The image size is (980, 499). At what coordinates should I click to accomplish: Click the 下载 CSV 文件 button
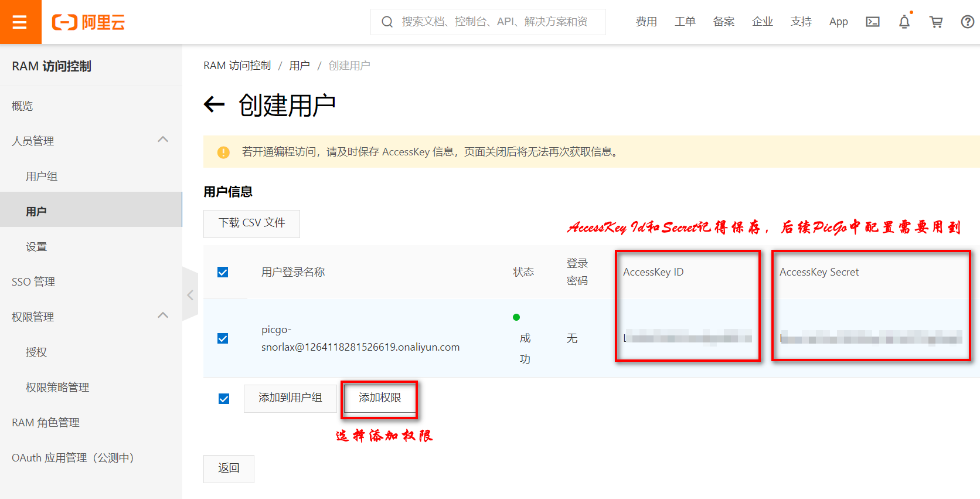251,223
